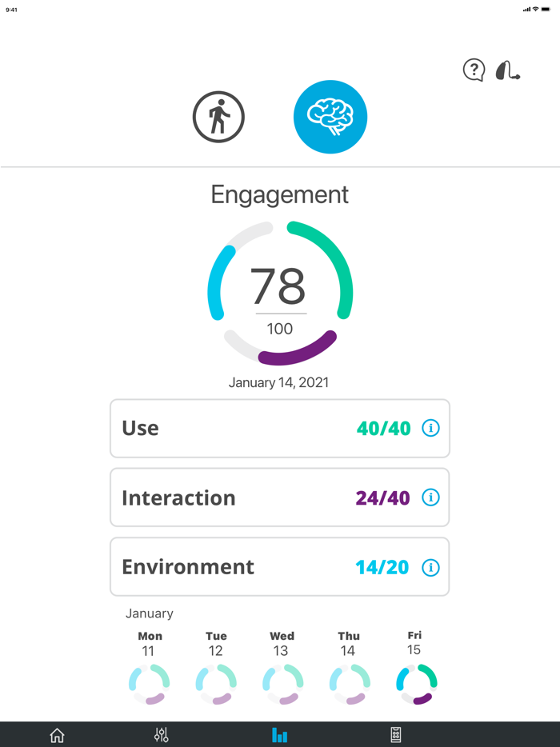Click the 78 engagement score ring
Viewport: 560px width, 747px height.
click(279, 290)
